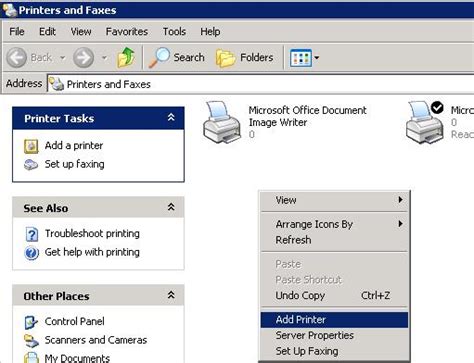
Task: Collapse the Printer Tasks panel
Action: [x=171, y=117]
